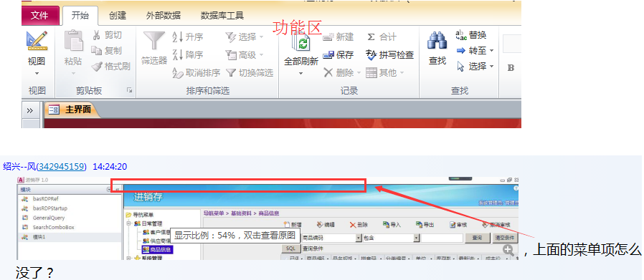Click the 合计 totals sigma icon

(371, 37)
